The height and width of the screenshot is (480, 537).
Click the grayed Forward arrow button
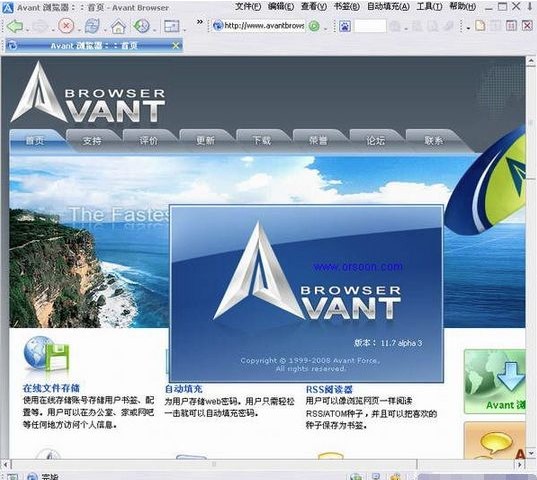pos(40,26)
